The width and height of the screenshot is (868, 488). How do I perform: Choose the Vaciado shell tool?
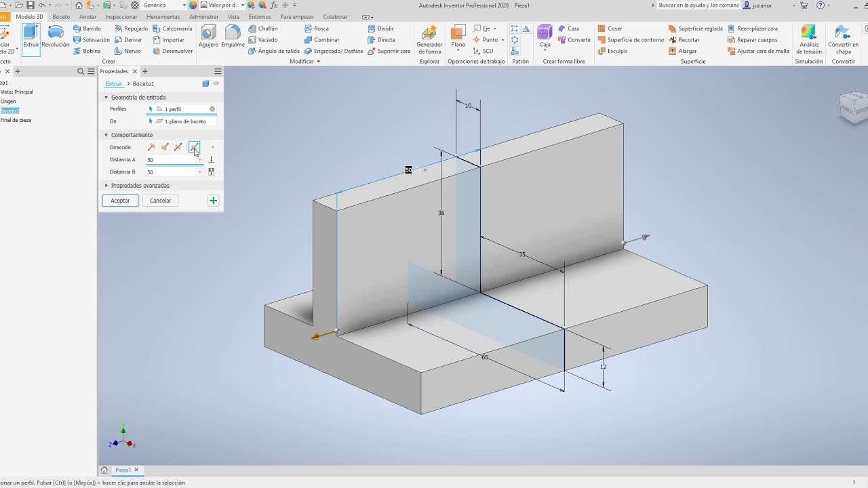click(x=262, y=40)
